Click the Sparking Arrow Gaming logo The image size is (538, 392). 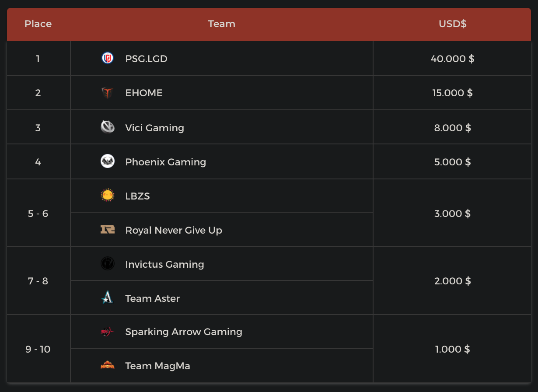[107, 332]
